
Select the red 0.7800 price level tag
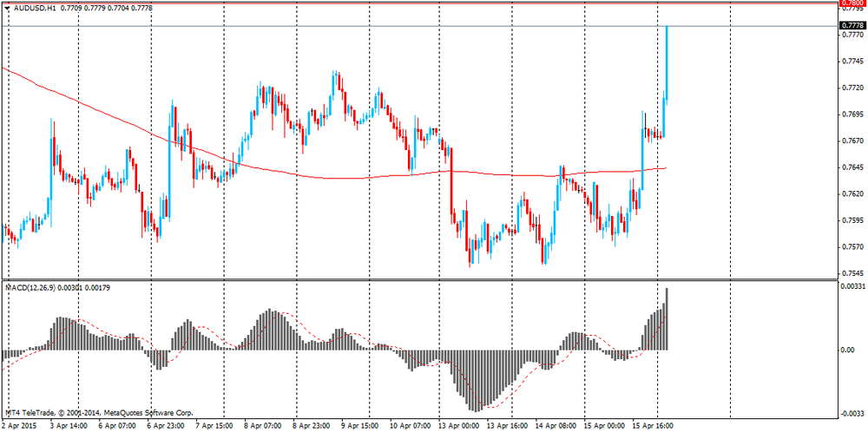pos(852,3)
